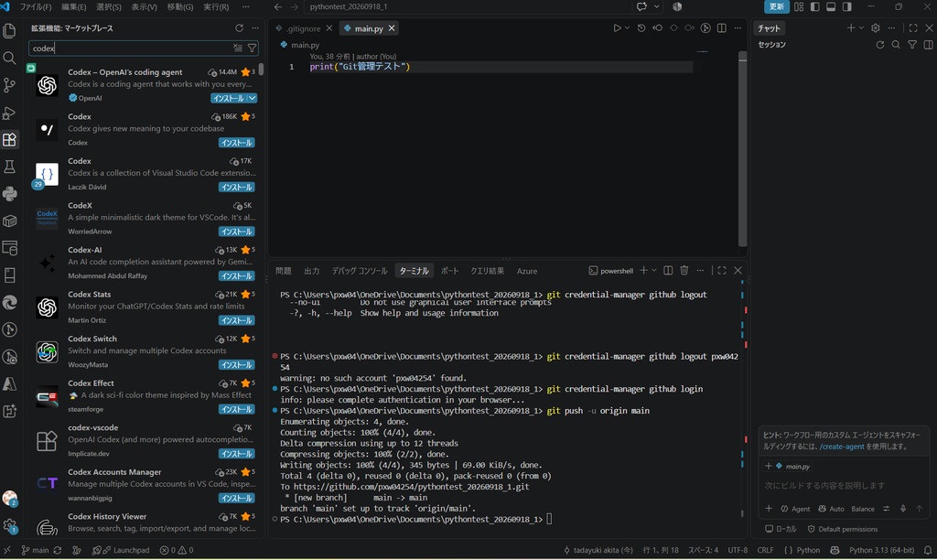Open new chat dropdown arrow
Image resolution: width=937 pixels, height=560 pixels.
(x=861, y=28)
